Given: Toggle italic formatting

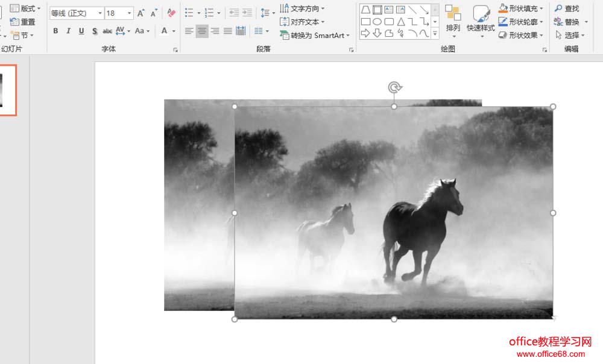Looking at the screenshot, I should [x=68, y=31].
